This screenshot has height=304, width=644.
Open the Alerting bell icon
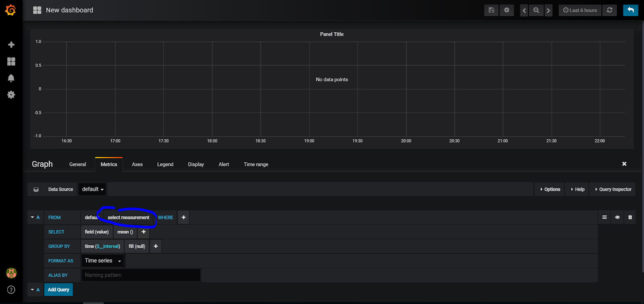click(11, 78)
